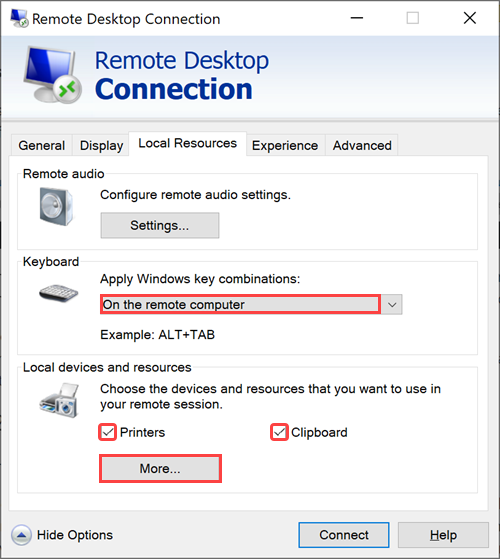Open remote audio Settings button
Image resolution: width=500 pixels, height=559 pixels.
click(x=160, y=225)
